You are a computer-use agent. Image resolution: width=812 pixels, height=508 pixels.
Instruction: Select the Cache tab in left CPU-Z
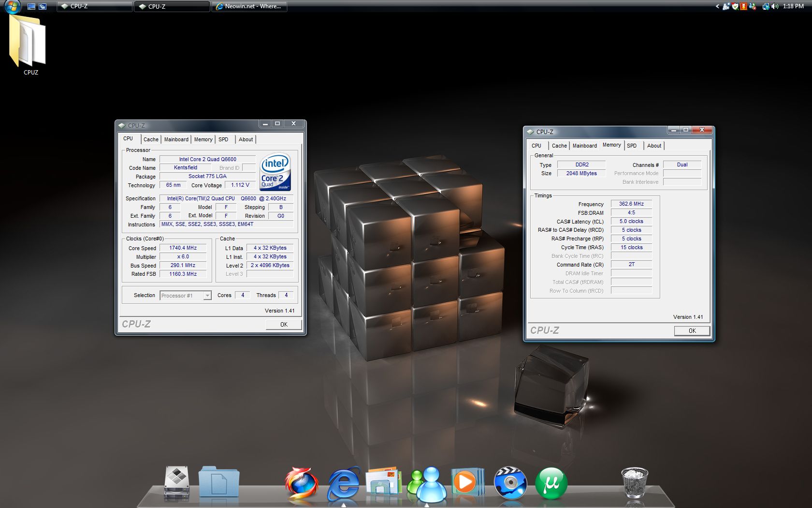(x=151, y=139)
